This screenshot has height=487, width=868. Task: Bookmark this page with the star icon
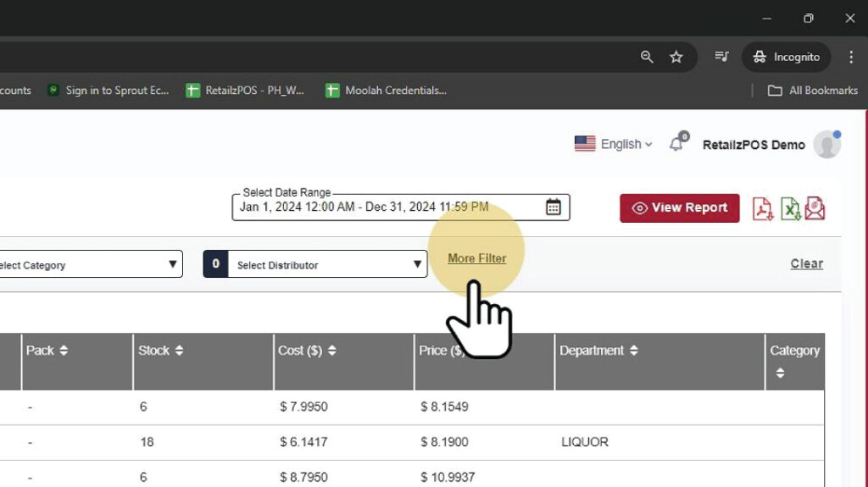(676, 57)
